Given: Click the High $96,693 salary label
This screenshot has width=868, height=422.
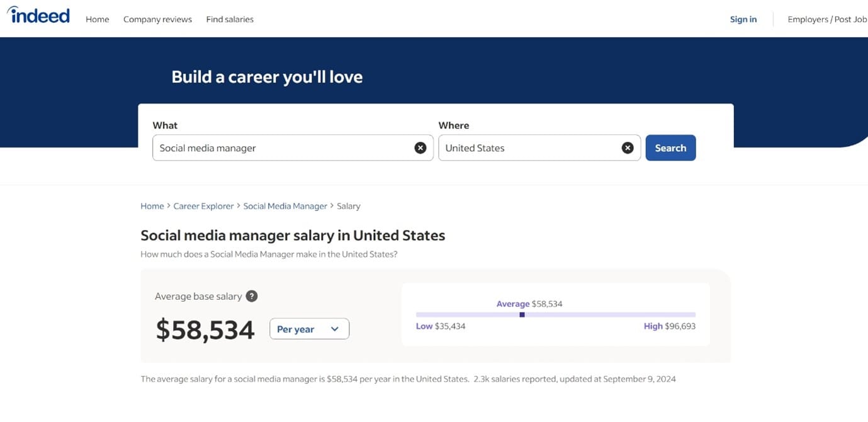Looking at the screenshot, I should [670, 326].
